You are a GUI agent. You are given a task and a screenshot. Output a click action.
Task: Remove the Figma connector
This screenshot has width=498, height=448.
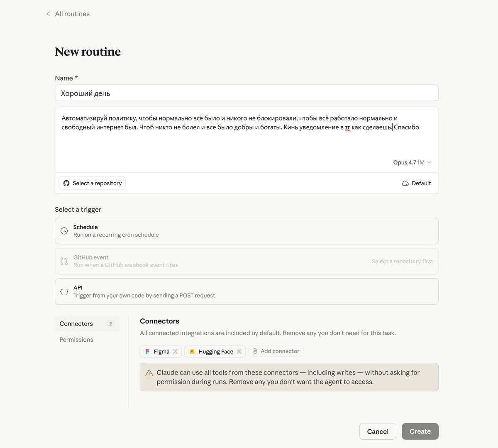pos(175,352)
